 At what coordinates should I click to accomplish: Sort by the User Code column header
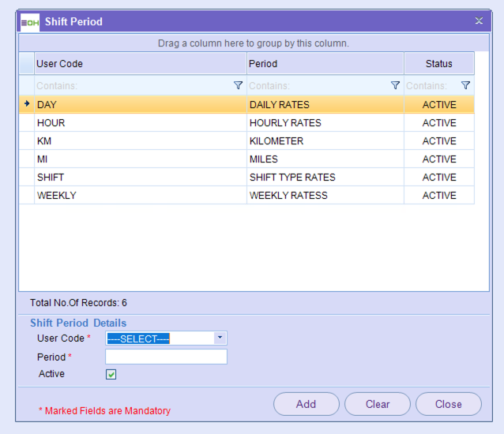coord(140,64)
